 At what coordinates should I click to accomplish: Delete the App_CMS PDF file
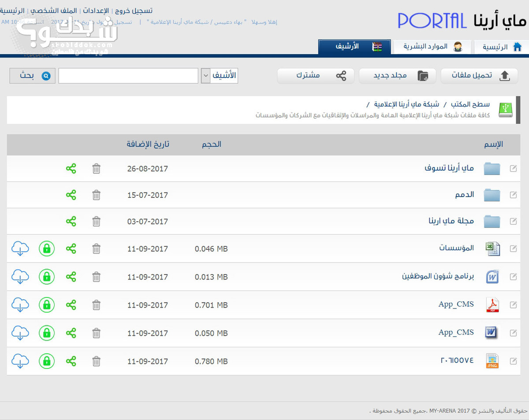point(97,305)
